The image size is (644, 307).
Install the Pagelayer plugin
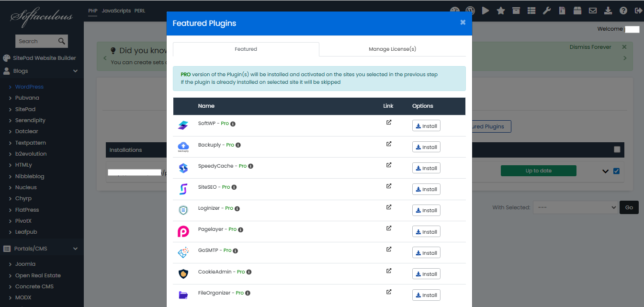click(x=426, y=232)
